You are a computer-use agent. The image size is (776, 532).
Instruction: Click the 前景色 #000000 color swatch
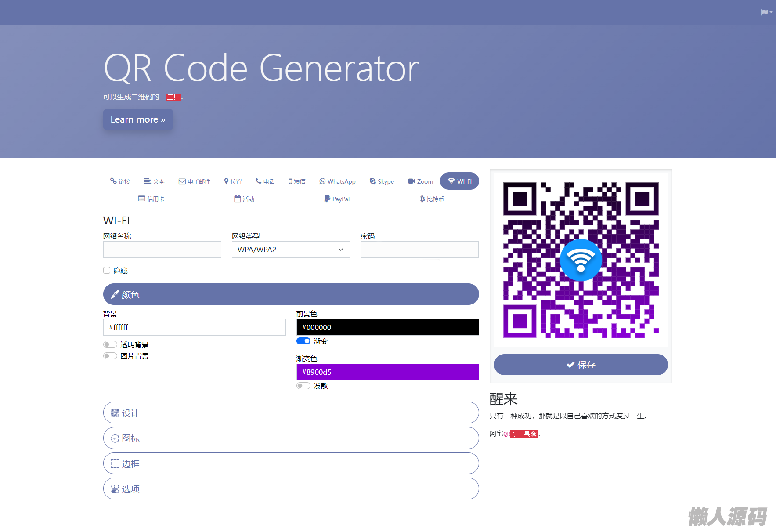pyautogui.click(x=388, y=327)
